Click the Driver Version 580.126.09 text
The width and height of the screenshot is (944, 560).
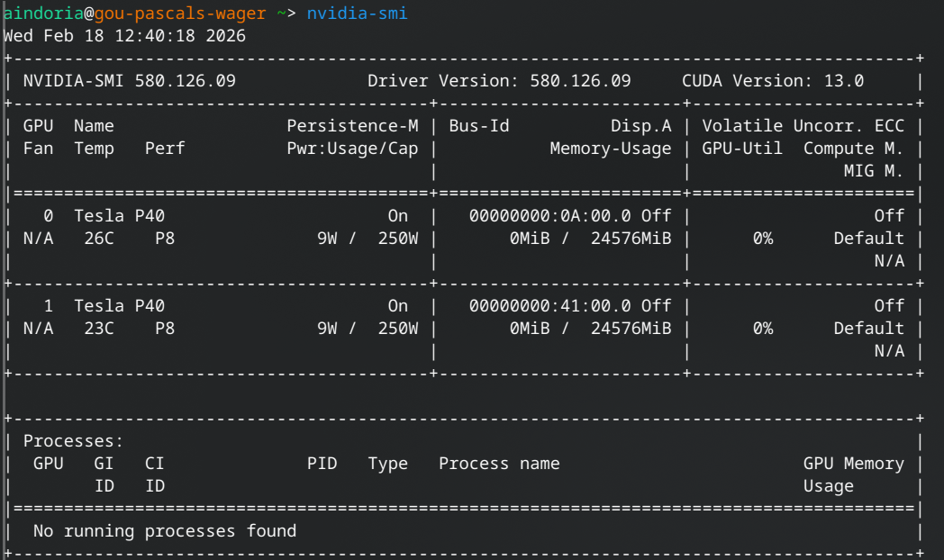tap(499, 81)
